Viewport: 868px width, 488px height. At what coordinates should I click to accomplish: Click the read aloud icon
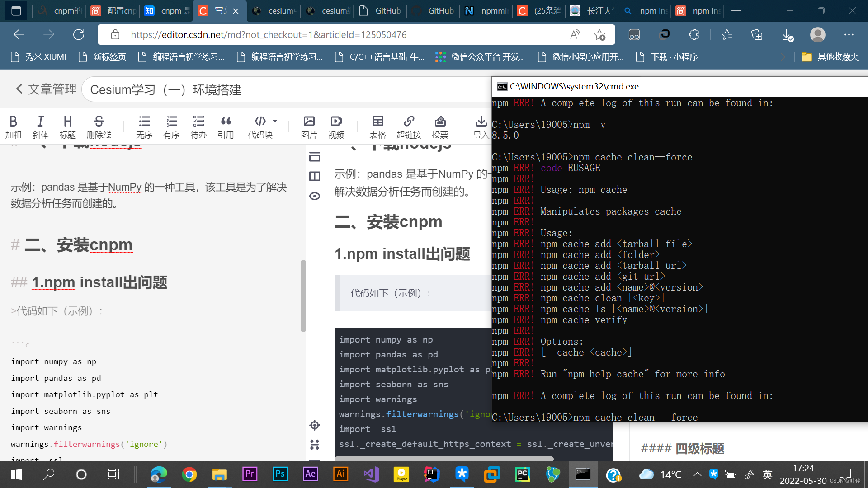pos(575,34)
